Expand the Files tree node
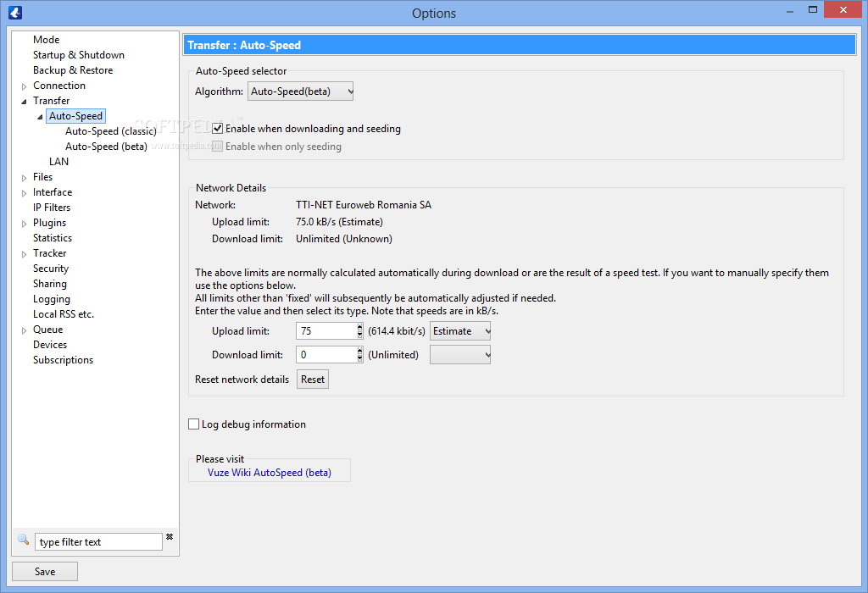 (x=24, y=178)
